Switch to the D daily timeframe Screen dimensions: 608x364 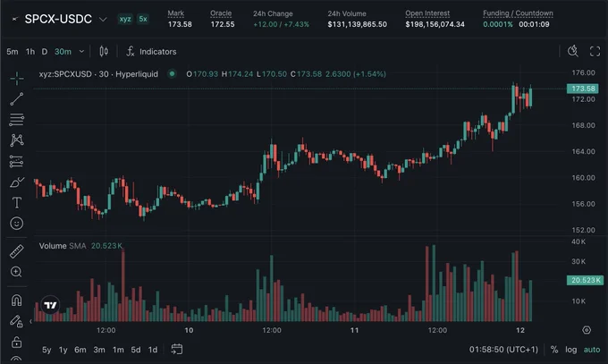coord(45,52)
